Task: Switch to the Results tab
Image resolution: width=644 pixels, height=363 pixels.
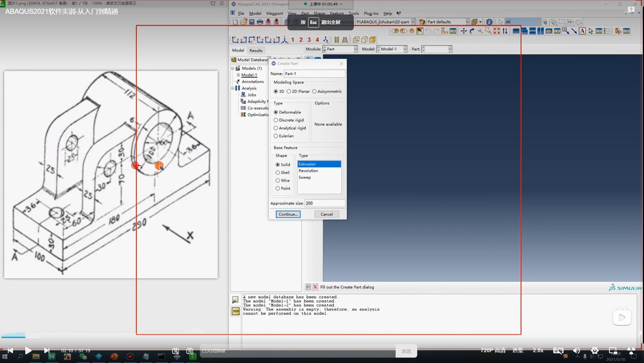Action: [x=256, y=50]
